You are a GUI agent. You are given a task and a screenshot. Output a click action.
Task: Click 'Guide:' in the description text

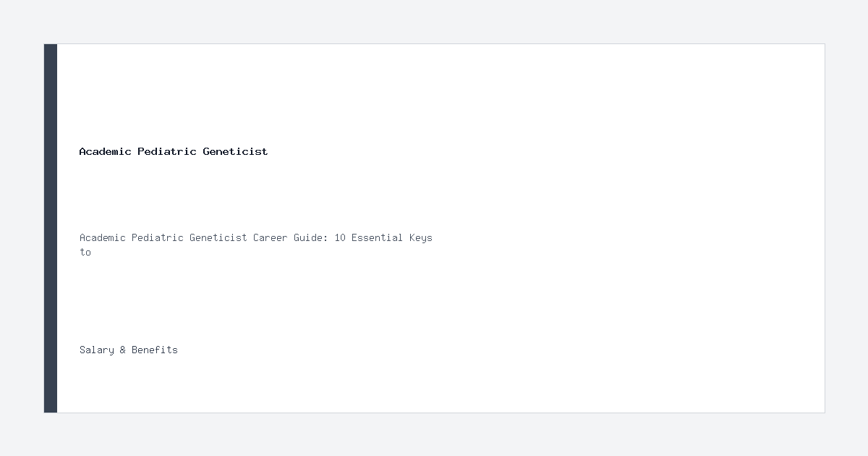tap(311, 237)
